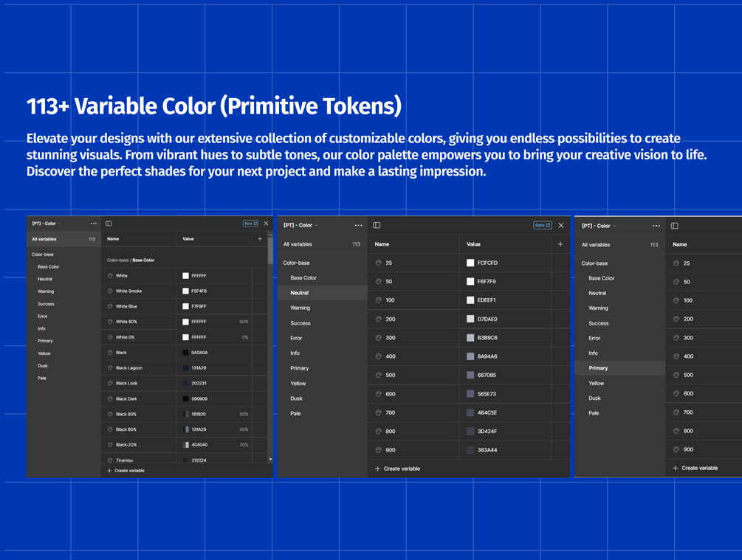Click the 363A44 swatch in middle panel
Screen dimensions: 742x560
pyautogui.click(x=470, y=450)
